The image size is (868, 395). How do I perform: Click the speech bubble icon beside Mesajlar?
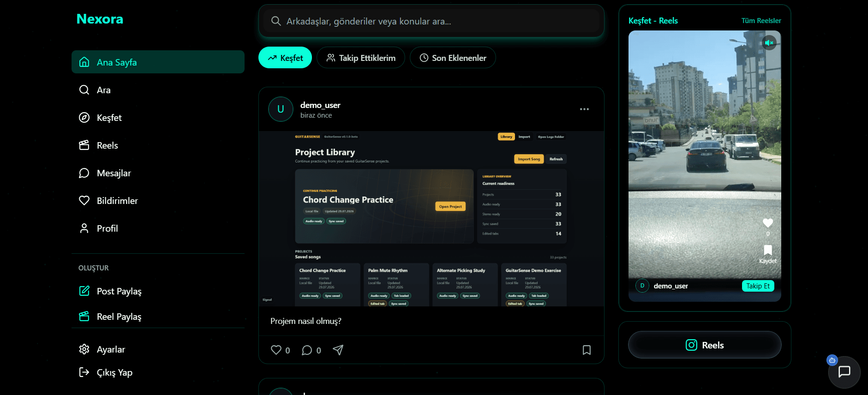(84, 173)
